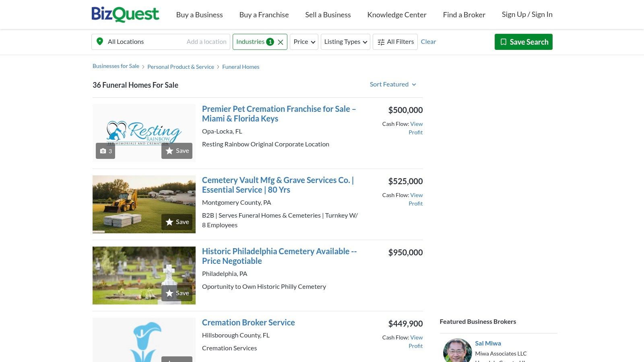Open Buy a Franchise menu
Viewport: 644px width, 362px height.
[264, 14]
